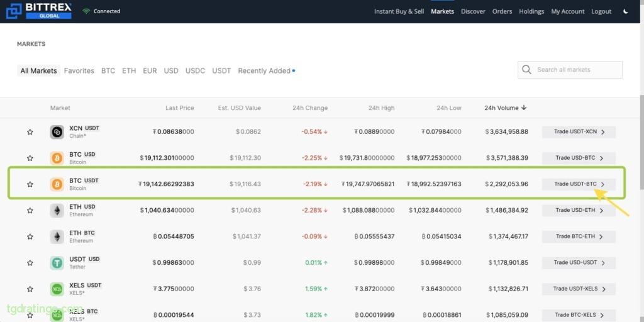This screenshot has height=322, width=644.
Task: Click the Bitcoin icon in BTC USDT row
Action: coord(57,184)
